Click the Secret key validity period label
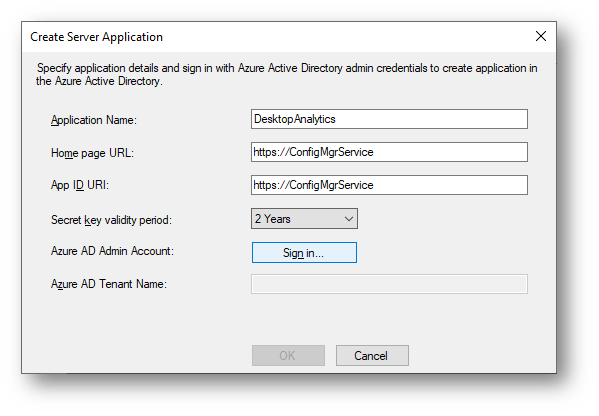The height and width of the screenshot is (416, 599). tap(111, 220)
